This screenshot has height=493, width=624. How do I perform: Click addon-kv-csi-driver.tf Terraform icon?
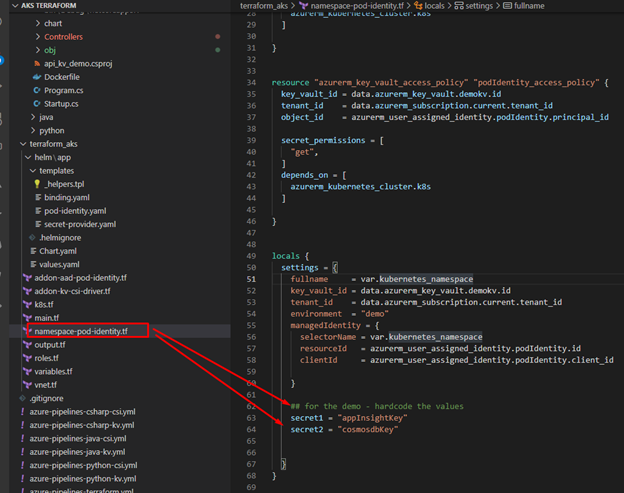point(27,291)
